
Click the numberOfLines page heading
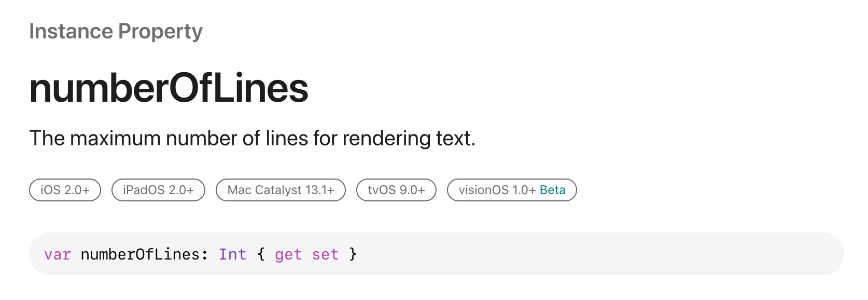point(169,88)
